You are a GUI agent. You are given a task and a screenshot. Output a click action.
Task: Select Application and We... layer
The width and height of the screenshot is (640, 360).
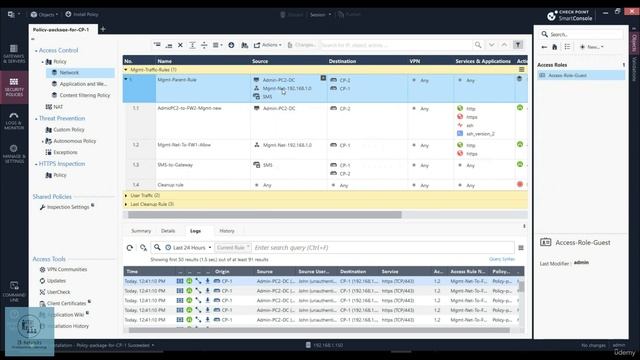pyautogui.click(x=80, y=84)
